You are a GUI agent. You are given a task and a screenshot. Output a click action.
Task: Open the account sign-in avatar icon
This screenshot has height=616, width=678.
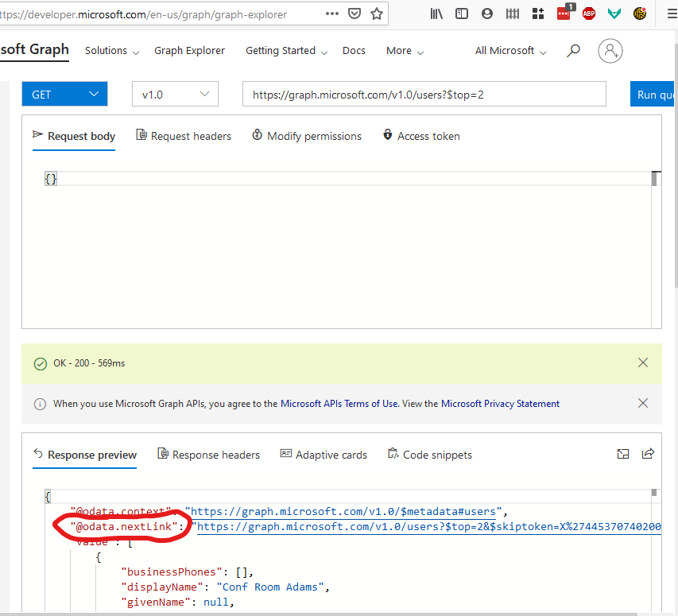tap(610, 51)
